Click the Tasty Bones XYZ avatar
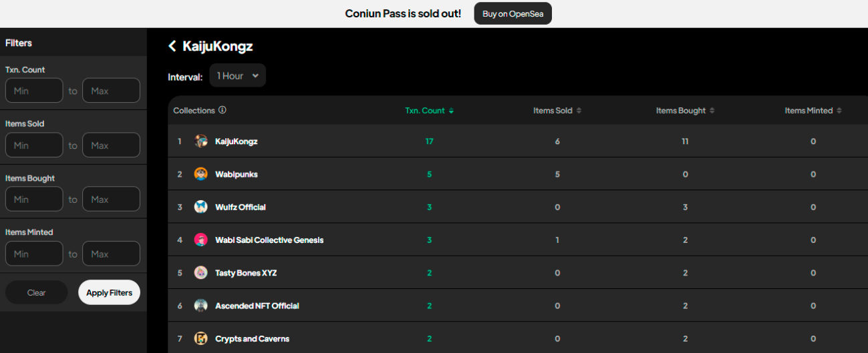Screen dimensions: 868x353 pyautogui.click(x=201, y=273)
